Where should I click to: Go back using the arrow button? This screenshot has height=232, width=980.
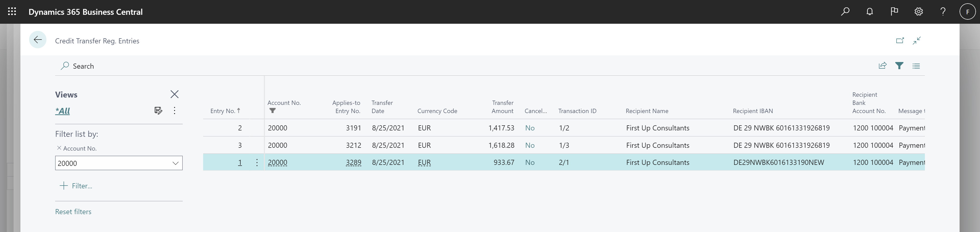[38, 40]
